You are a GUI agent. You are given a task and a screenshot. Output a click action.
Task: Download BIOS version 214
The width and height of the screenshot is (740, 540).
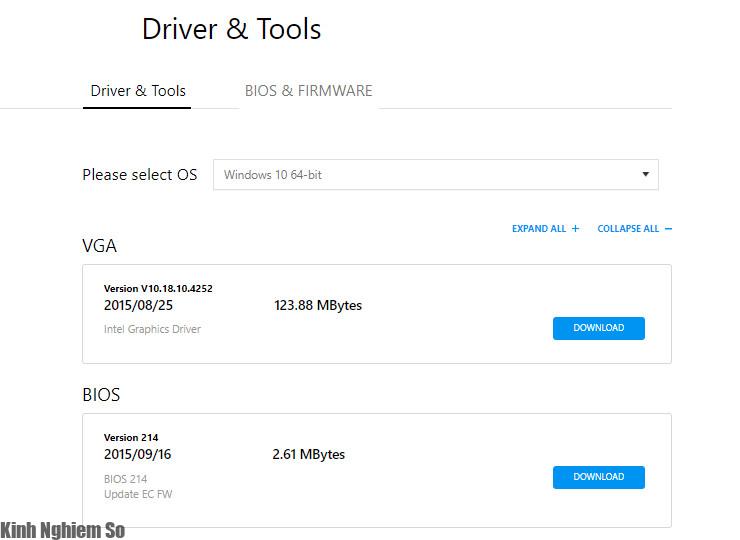[598, 477]
